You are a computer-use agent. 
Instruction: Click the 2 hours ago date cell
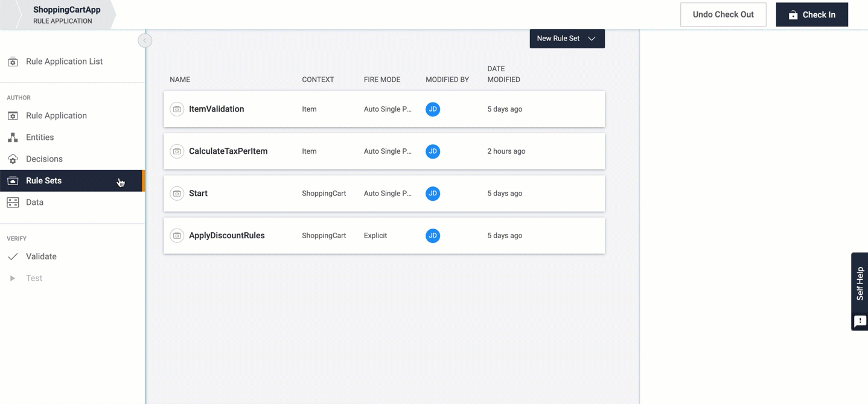tap(506, 151)
